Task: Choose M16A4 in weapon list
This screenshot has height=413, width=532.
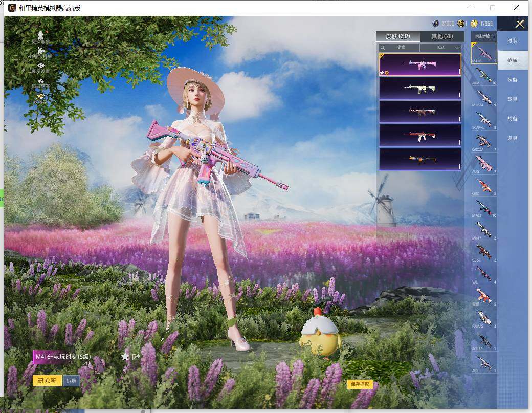Action: coord(484,97)
